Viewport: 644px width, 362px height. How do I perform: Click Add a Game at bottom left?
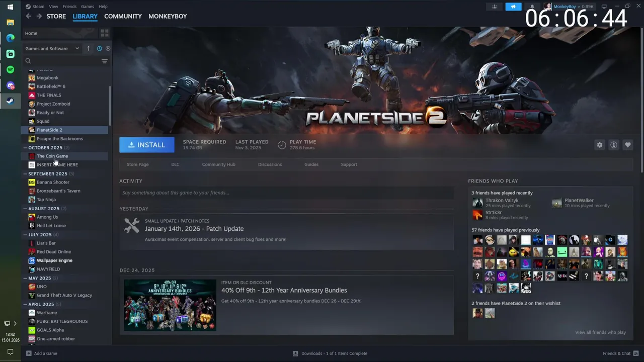coord(42,353)
